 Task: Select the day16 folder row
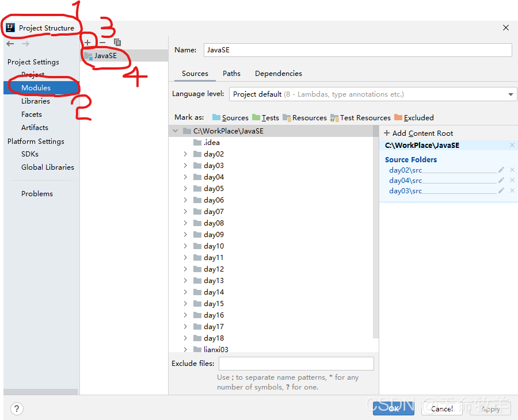tap(271, 315)
